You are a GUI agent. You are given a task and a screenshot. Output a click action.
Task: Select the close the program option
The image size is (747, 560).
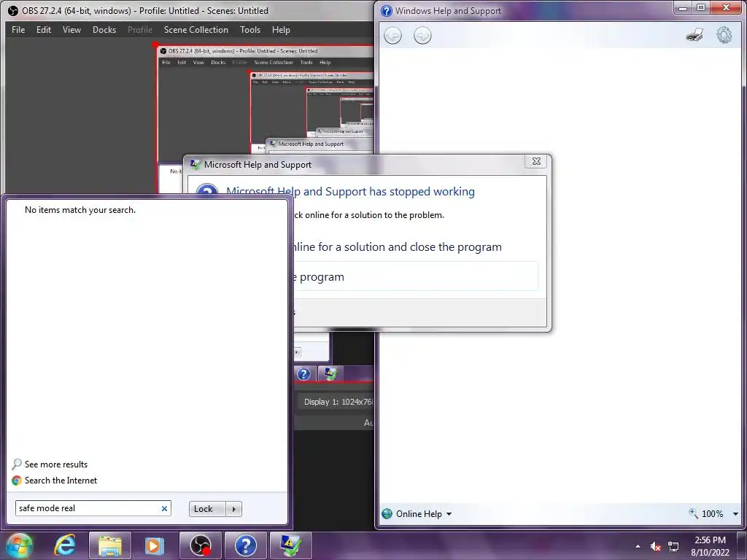click(414, 276)
